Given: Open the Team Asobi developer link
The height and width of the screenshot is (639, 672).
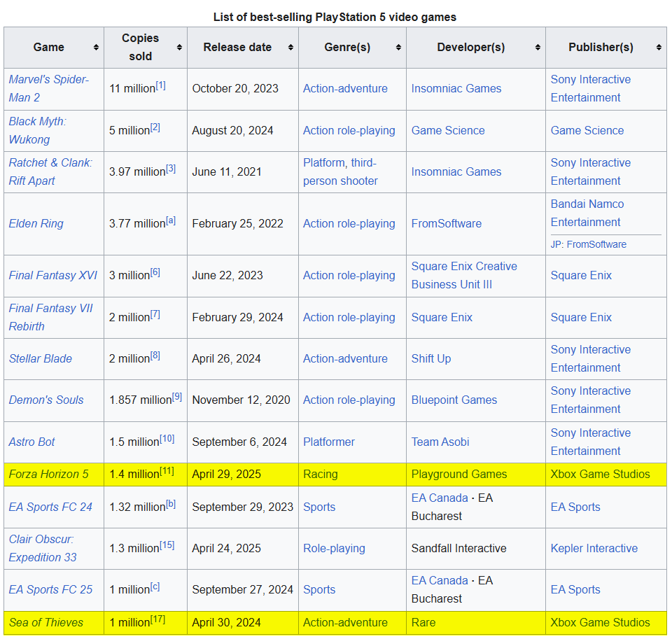Looking at the screenshot, I should (440, 442).
